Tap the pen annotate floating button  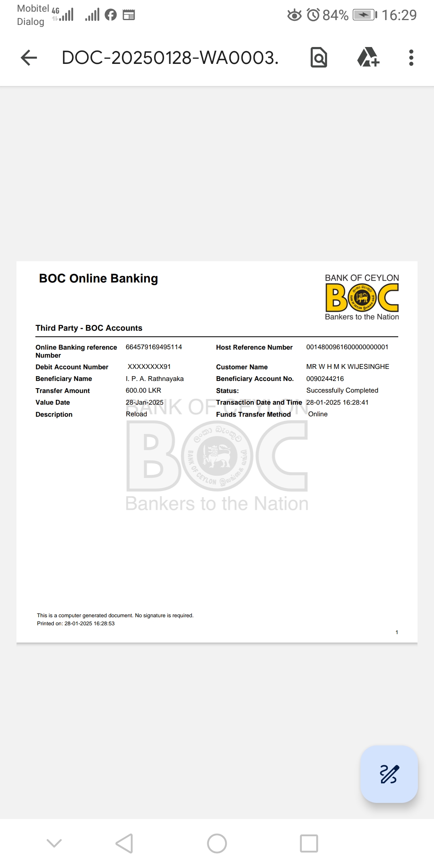[389, 774]
